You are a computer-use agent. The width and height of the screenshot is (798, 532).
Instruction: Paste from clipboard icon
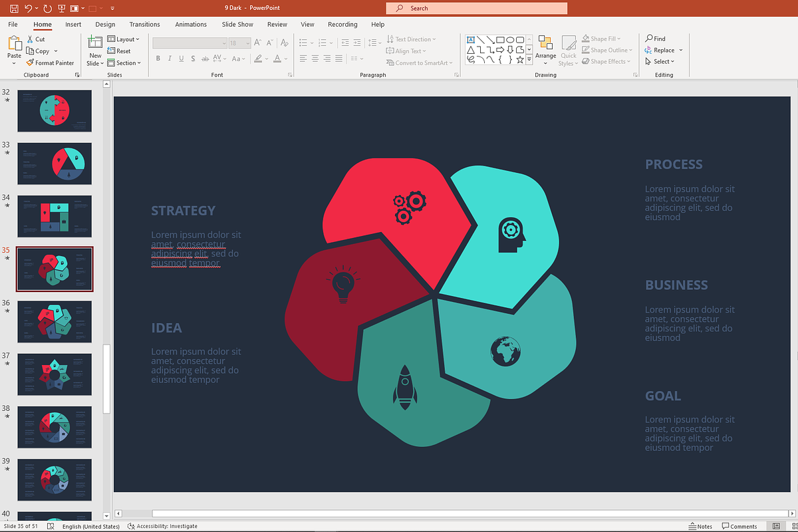point(15,44)
